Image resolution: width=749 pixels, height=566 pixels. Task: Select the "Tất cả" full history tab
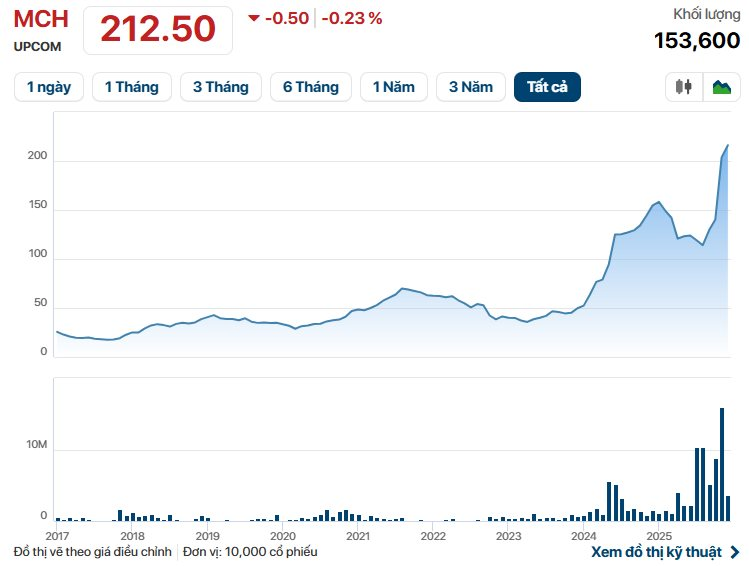point(547,87)
